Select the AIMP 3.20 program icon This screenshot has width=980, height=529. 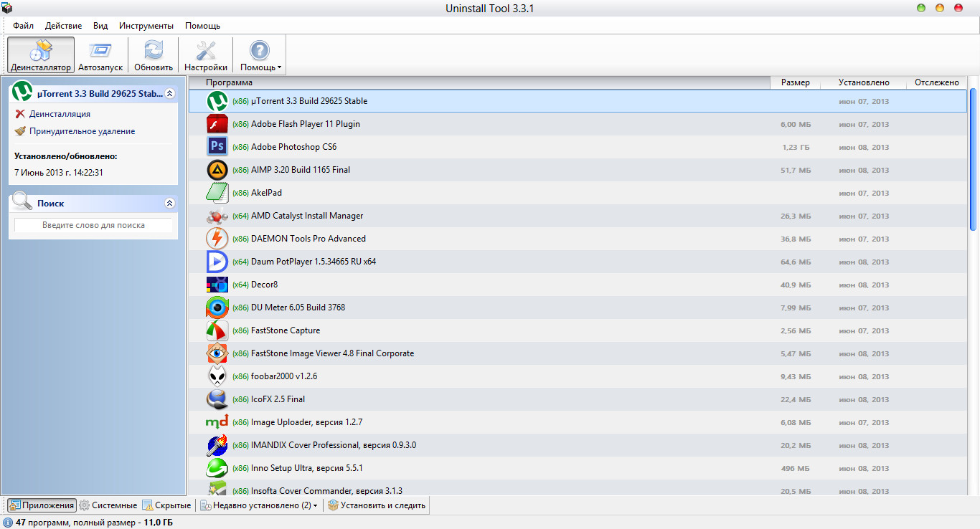[217, 170]
